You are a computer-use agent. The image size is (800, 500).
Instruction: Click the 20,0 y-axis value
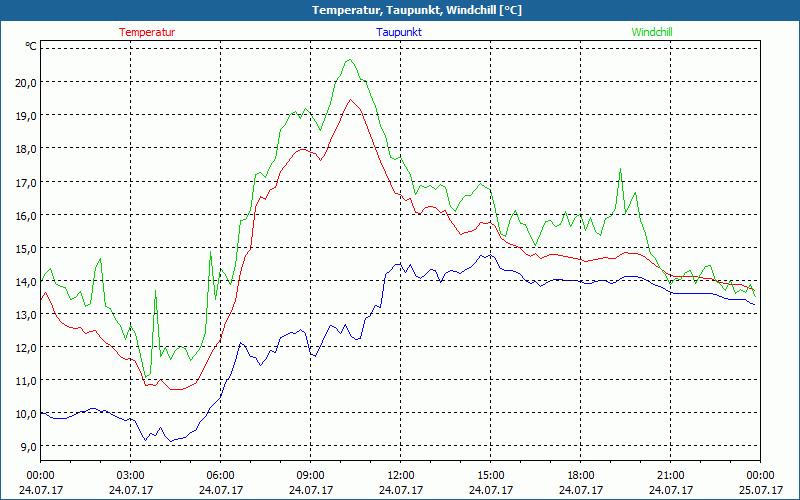(x=26, y=83)
